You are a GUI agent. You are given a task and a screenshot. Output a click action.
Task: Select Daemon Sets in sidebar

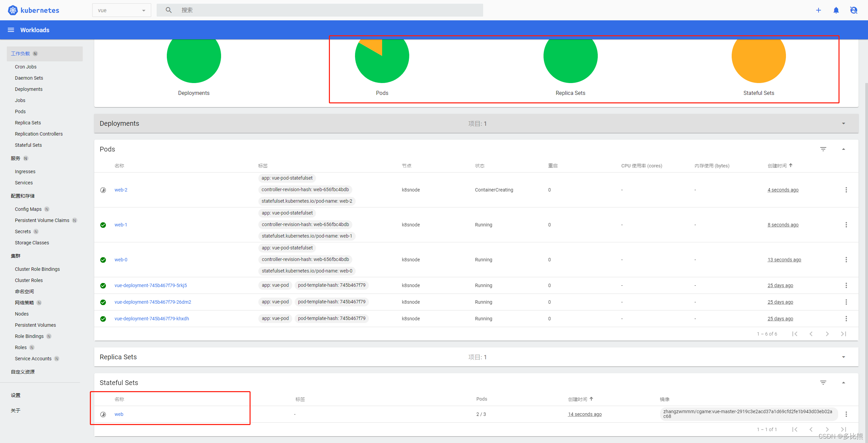click(x=29, y=78)
